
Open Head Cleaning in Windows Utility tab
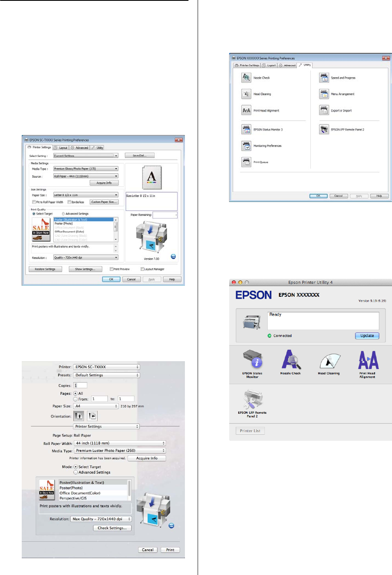246,94
